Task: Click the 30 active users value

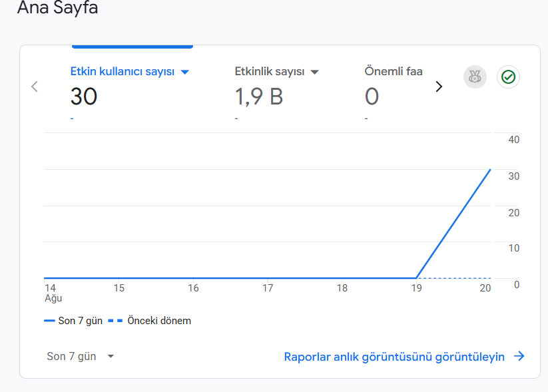Action: [83, 97]
